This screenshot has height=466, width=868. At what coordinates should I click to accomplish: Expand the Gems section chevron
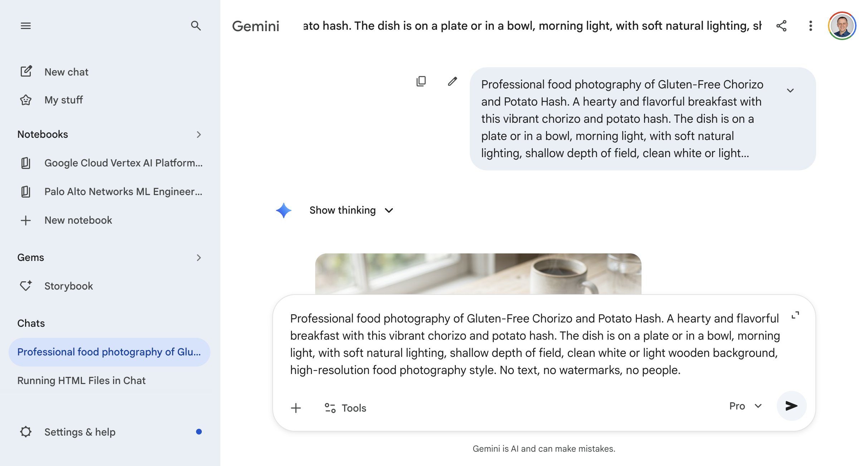click(199, 258)
